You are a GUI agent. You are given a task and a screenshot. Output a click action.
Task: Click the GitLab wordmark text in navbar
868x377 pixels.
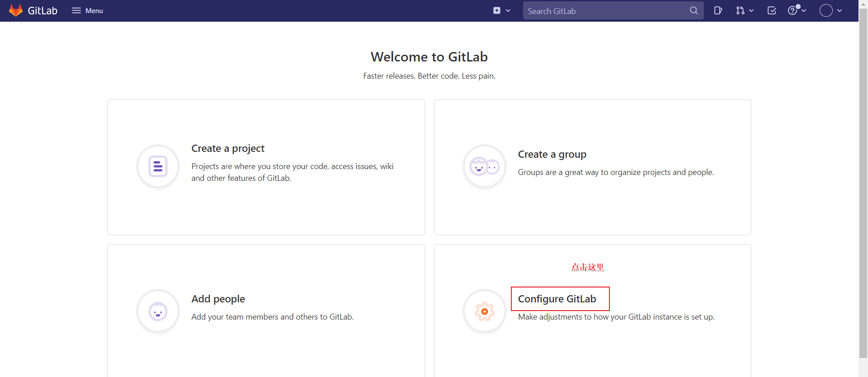coord(42,11)
